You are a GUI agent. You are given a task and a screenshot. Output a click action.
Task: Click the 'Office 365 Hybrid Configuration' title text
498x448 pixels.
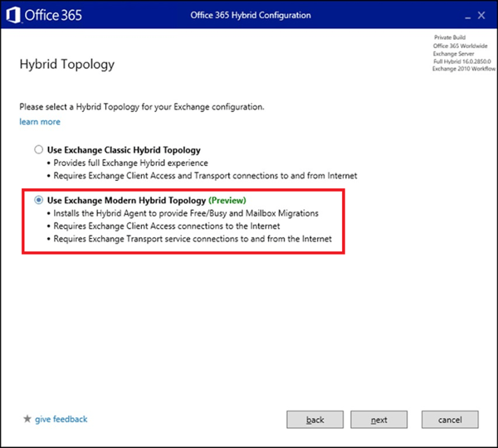click(251, 15)
